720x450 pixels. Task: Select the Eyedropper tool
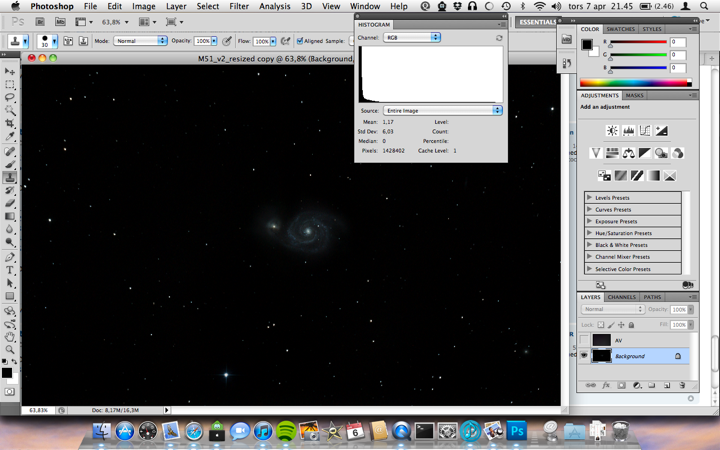(x=10, y=136)
